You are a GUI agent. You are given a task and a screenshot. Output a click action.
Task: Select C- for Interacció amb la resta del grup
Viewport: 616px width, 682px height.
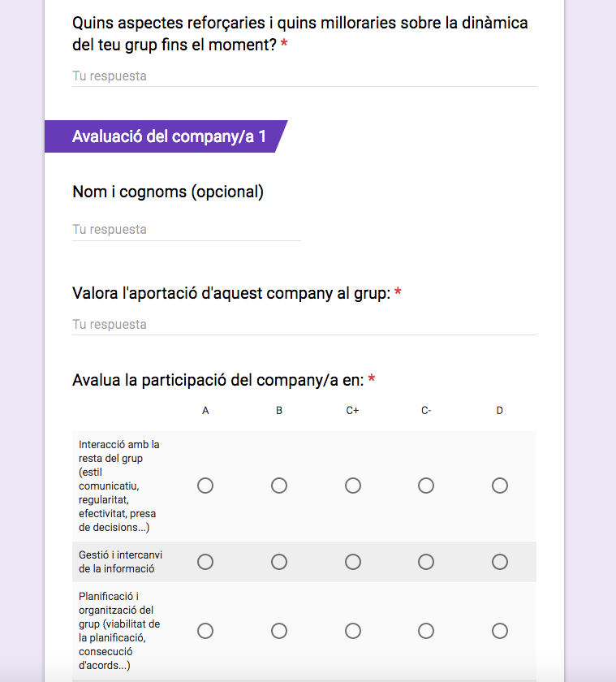coord(426,486)
